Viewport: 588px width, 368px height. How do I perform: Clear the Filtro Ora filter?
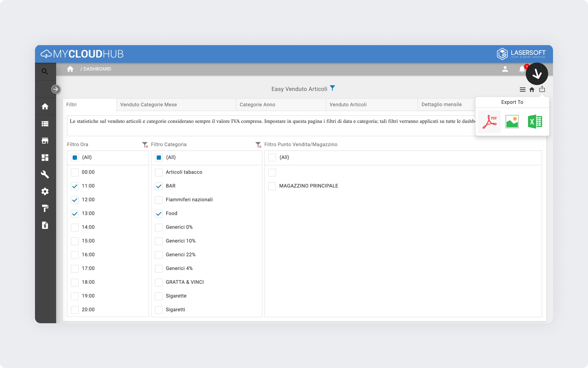coord(145,145)
